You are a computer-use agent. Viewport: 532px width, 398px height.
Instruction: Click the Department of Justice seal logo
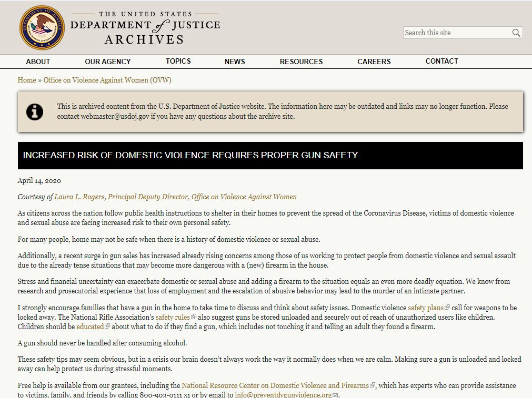pyautogui.click(x=42, y=27)
